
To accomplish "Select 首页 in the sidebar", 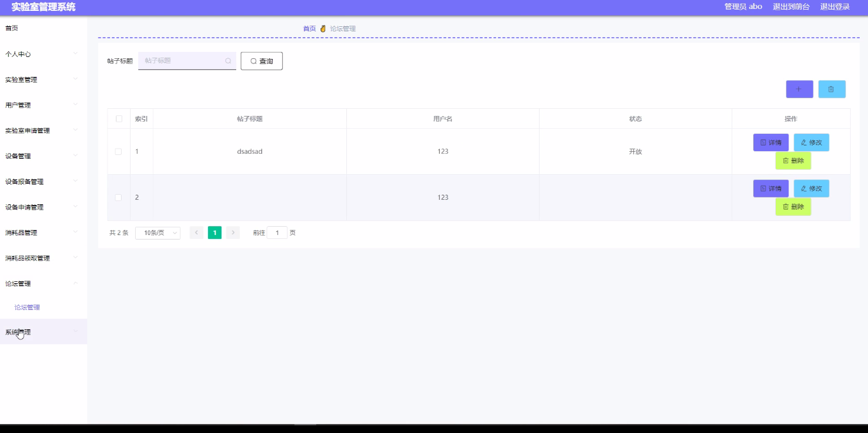I will [12, 28].
